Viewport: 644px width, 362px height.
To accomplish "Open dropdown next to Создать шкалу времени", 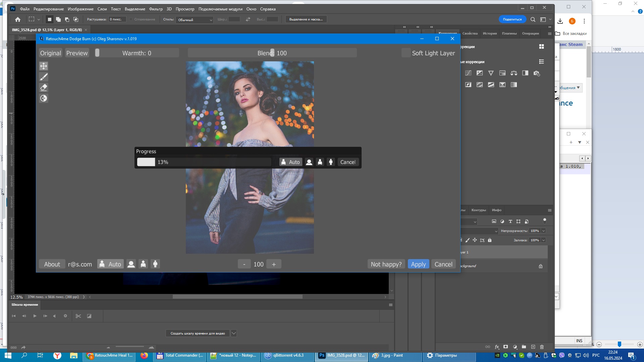I will pyautogui.click(x=234, y=333).
